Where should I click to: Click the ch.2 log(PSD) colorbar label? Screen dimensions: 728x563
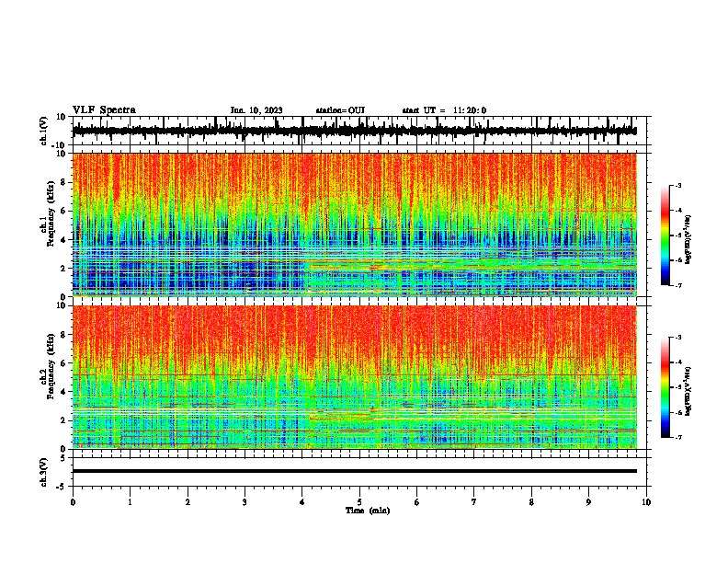(x=688, y=391)
